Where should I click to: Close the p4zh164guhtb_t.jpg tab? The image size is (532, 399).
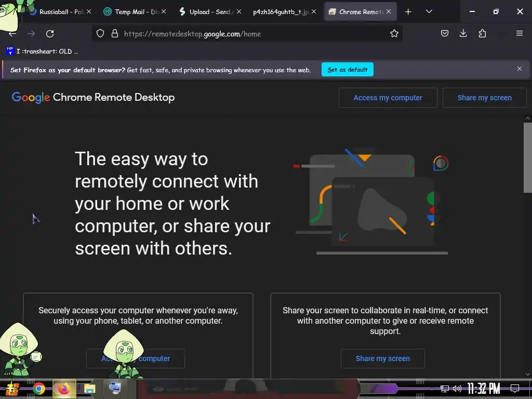coord(314,11)
